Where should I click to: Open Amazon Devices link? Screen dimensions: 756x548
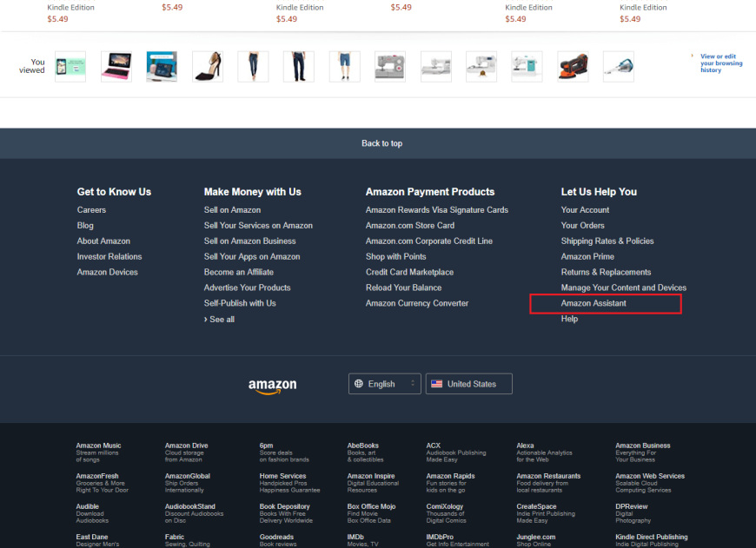pos(108,272)
